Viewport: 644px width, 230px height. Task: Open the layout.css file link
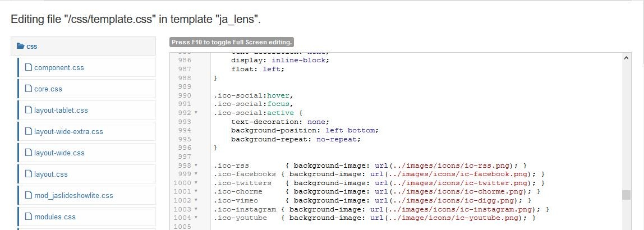(51, 174)
